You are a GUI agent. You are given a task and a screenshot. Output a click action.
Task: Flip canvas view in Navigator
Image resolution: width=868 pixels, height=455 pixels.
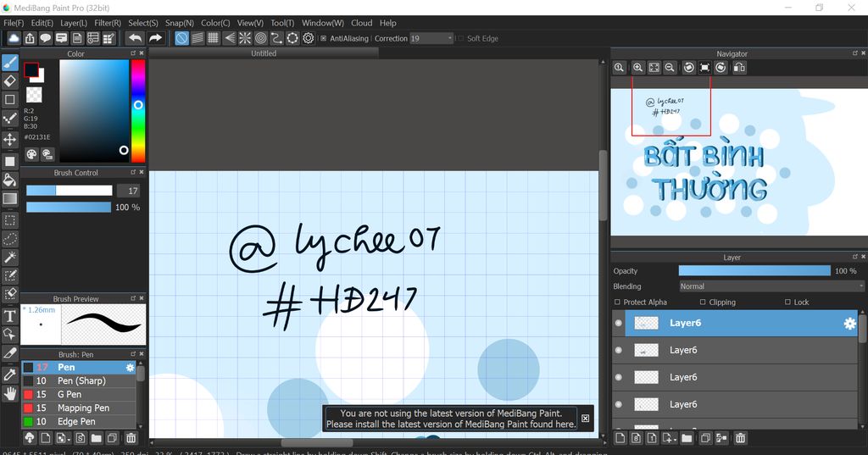point(739,68)
